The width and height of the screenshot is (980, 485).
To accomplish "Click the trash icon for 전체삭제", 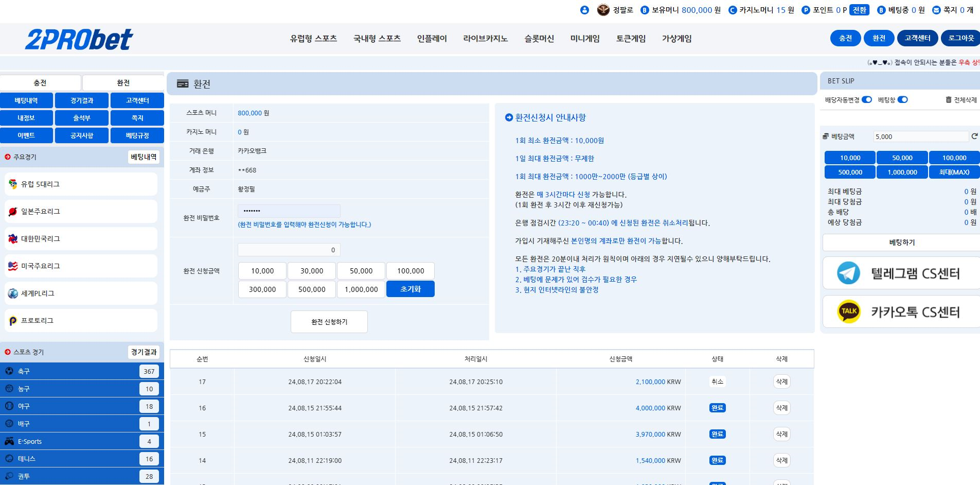I will coord(949,100).
